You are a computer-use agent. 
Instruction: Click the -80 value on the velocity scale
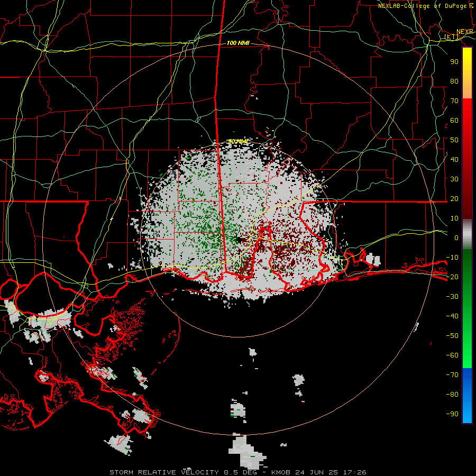[452, 395]
